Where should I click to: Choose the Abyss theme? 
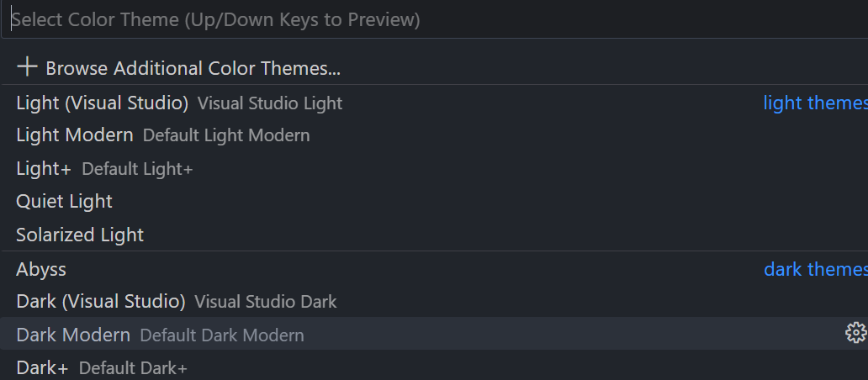click(41, 270)
